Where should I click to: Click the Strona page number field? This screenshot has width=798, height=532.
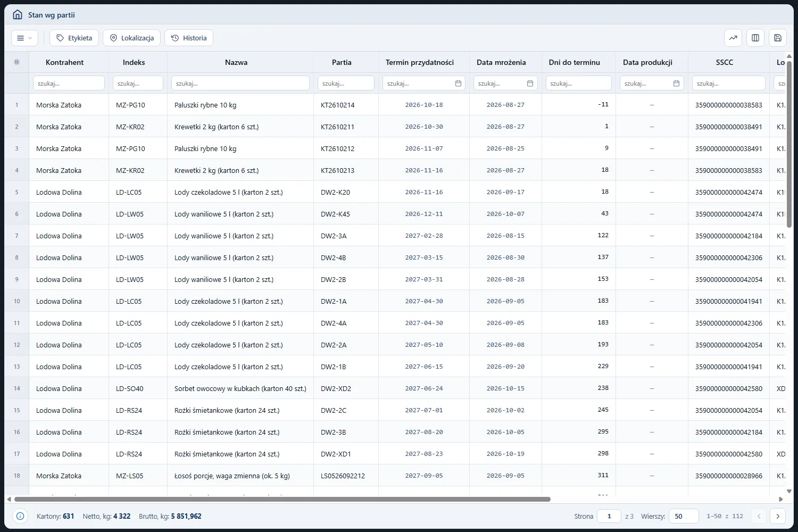point(609,516)
